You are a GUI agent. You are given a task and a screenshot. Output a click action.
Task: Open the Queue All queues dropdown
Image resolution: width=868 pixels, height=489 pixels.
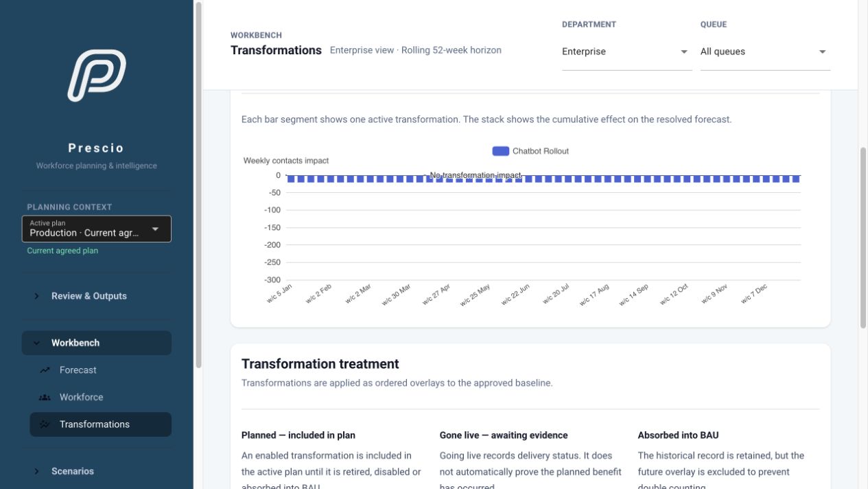(765, 52)
